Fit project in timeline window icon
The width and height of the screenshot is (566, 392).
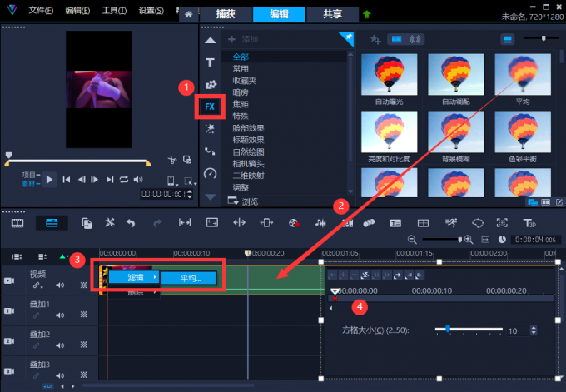pyautogui.click(x=485, y=240)
